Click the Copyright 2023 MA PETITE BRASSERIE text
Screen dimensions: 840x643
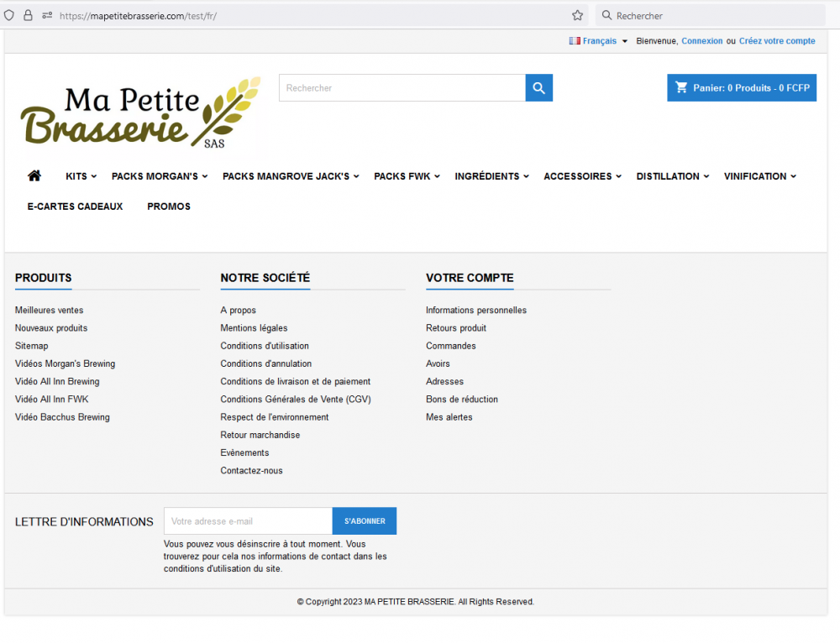click(416, 602)
